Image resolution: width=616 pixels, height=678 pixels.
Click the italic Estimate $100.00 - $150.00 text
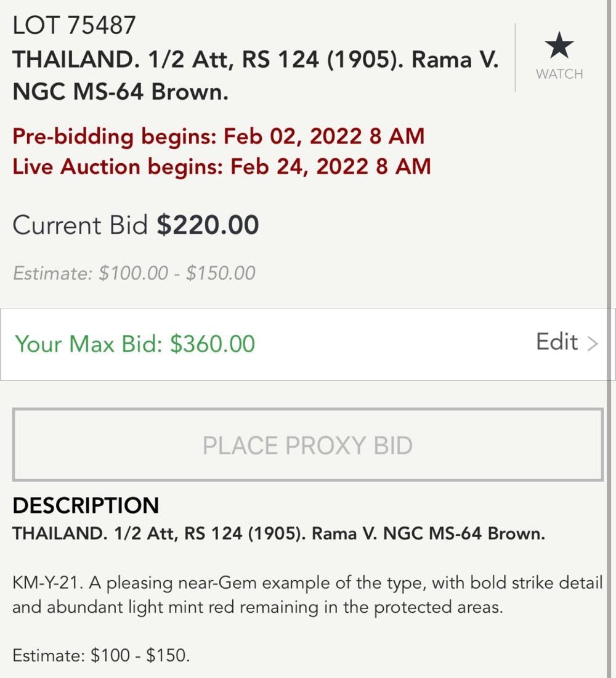point(134,273)
